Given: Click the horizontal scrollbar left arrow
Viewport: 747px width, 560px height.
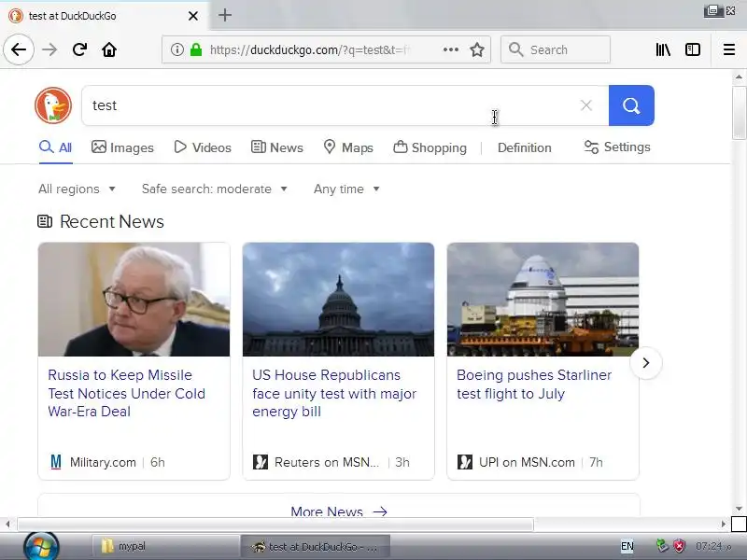Looking at the screenshot, I should 7,525.
